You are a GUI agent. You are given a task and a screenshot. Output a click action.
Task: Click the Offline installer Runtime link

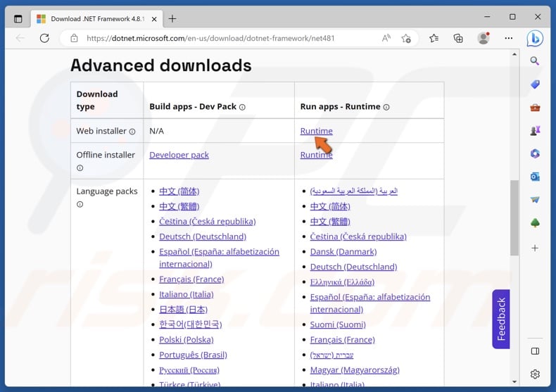point(316,155)
